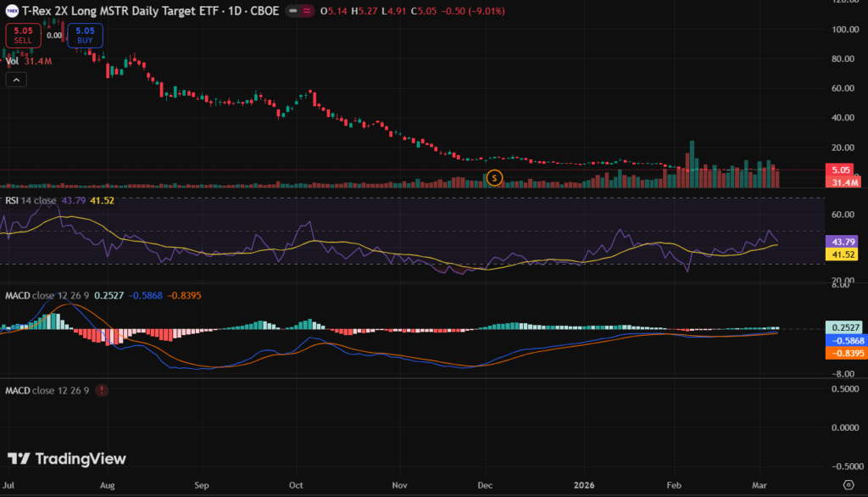This screenshot has height=497, width=868.
Task: Collapse the indicator legend chevron
Action: pyautogui.click(x=16, y=79)
